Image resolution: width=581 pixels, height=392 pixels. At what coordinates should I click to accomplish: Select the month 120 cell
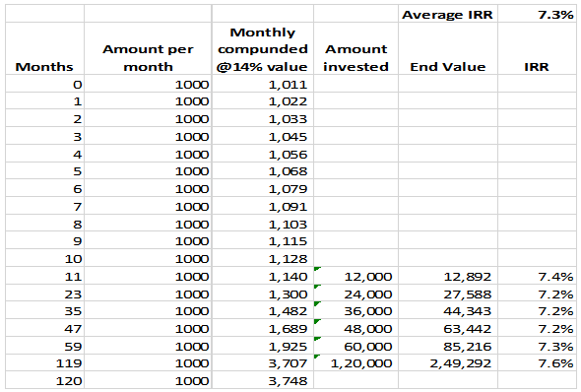tap(45, 380)
